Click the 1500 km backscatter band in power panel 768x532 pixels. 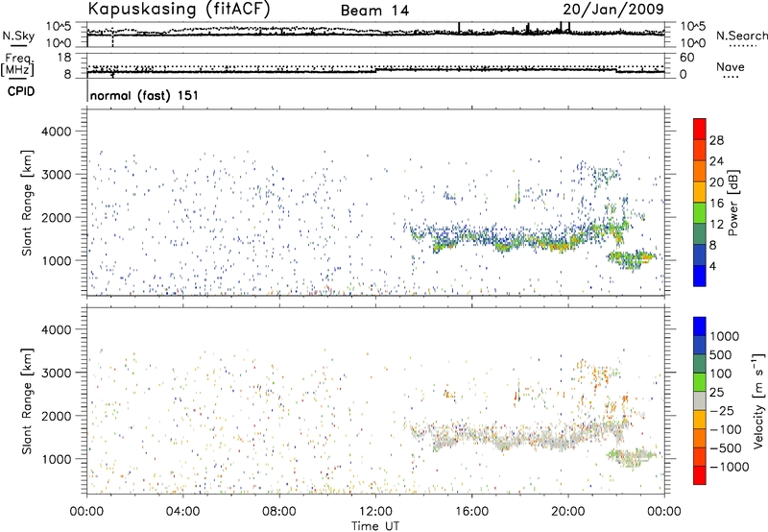(x=515, y=237)
